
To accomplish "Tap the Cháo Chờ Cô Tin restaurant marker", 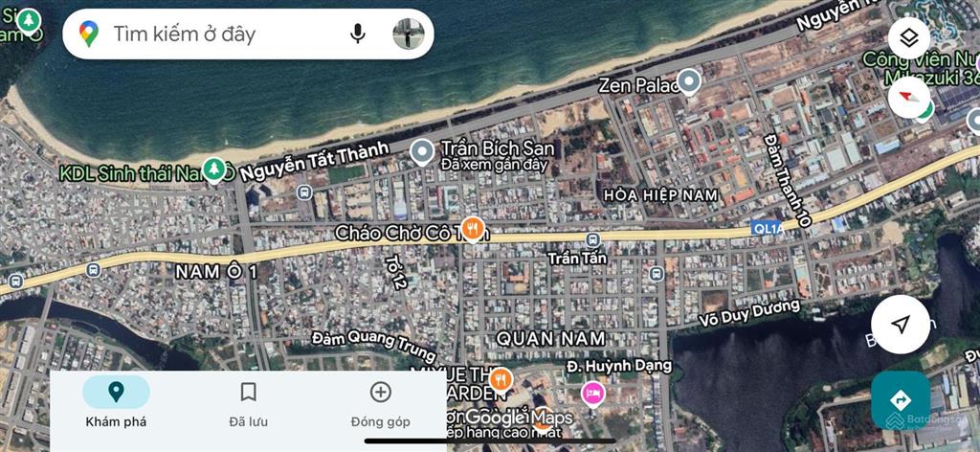I will pos(473,229).
